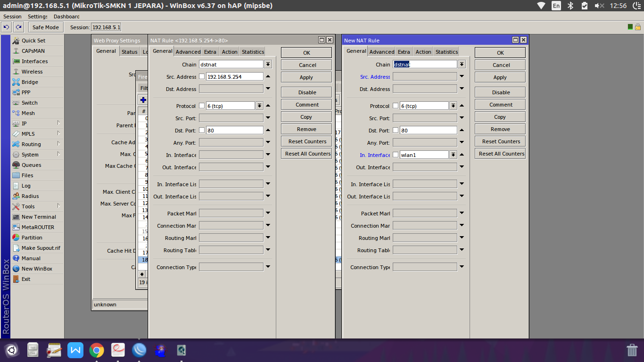Open the CAPsMAN menu icon

[x=16, y=51]
